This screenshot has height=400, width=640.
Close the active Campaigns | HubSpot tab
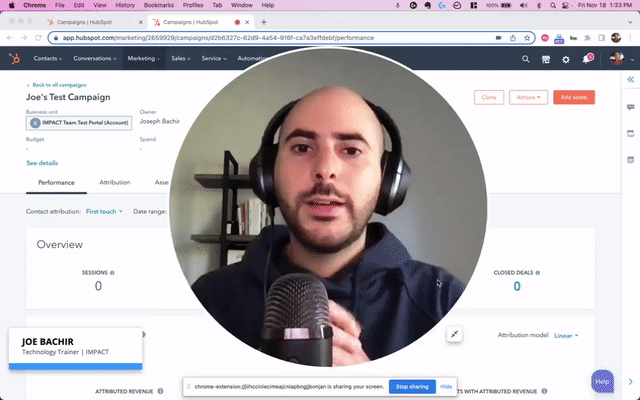pyautogui.click(x=247, y=22)
